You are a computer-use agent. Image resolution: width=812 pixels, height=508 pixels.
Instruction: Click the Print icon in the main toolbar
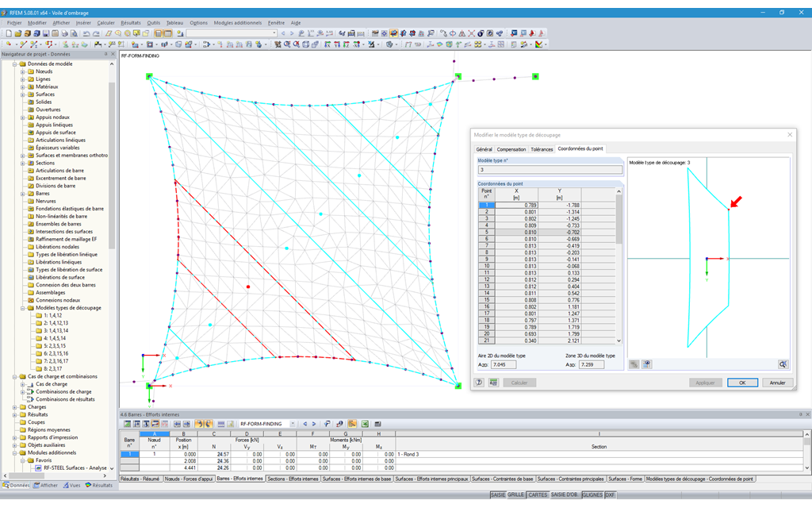click(63, 33)
